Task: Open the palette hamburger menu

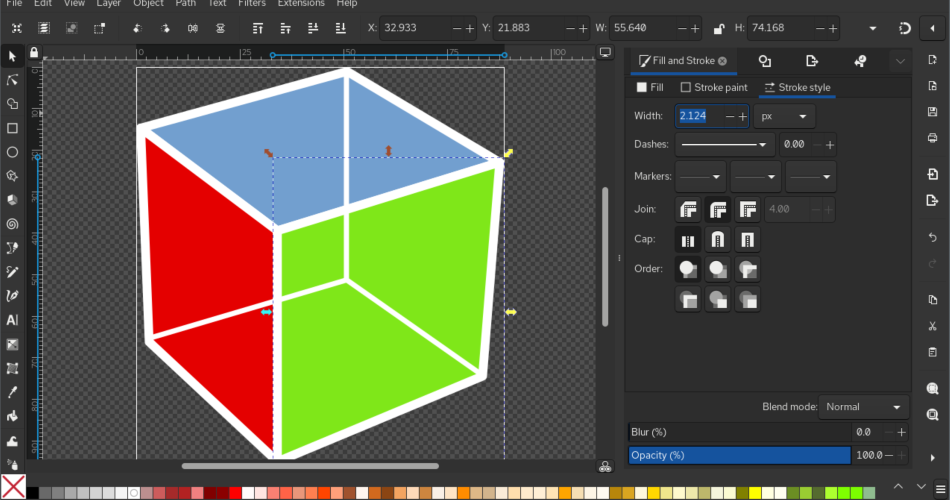Action: pyautogui.click(x=940, y=488)
